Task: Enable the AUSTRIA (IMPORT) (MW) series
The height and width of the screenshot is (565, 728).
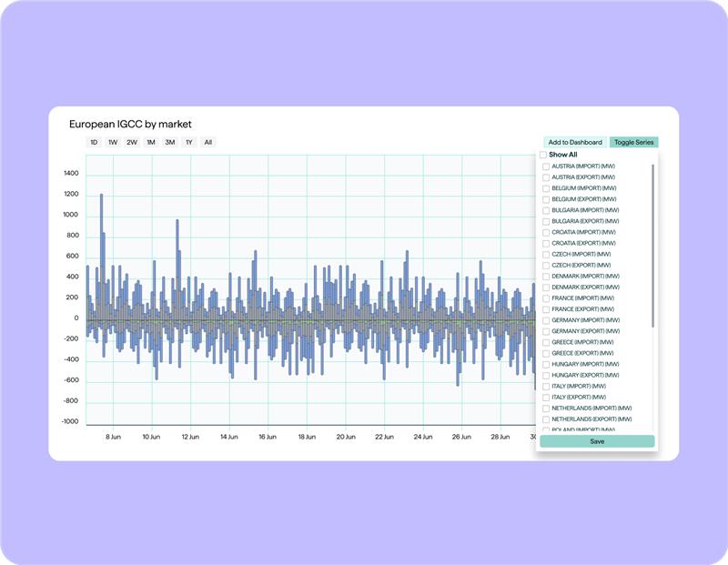Action: pos(546,166)
